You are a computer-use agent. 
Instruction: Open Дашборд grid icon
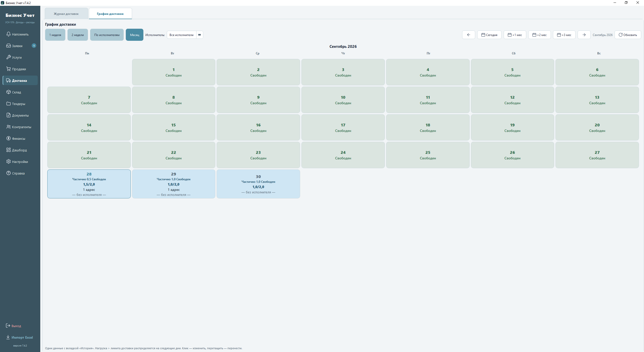tap(9, 150)
